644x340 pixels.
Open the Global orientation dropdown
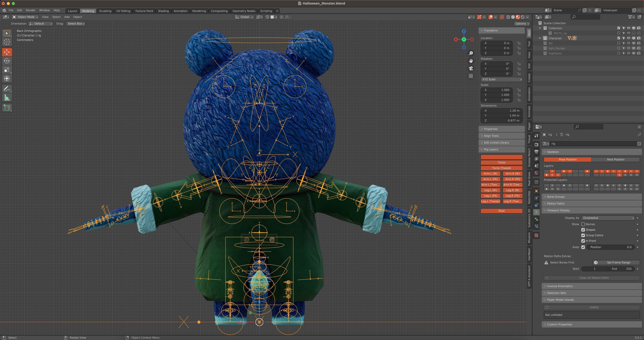(244, 17)
